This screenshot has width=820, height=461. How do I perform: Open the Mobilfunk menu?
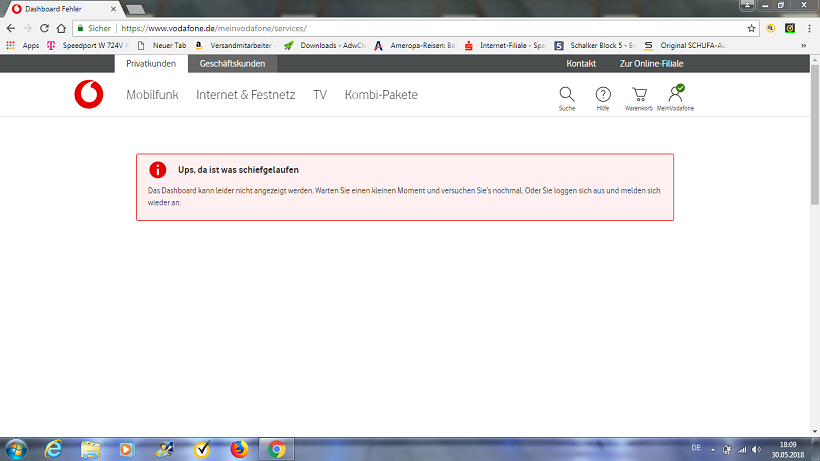coord(152,95)
